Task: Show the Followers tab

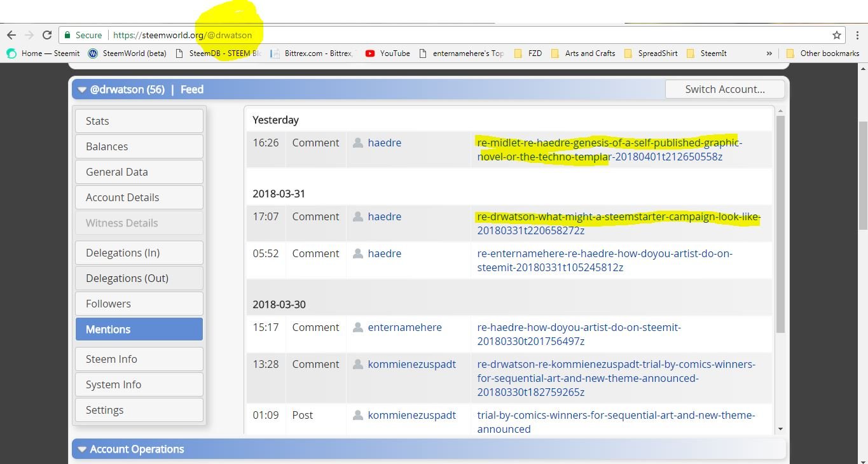Action: tap(139, 304)
